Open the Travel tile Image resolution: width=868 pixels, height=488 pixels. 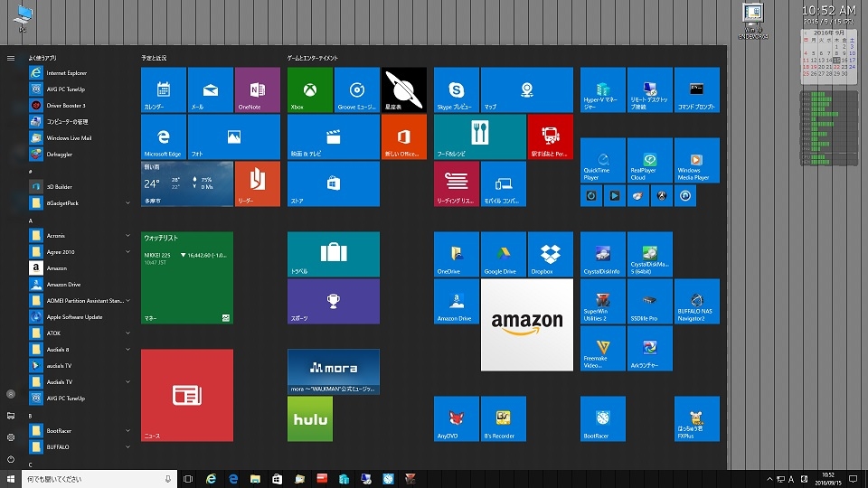[x=334, y=254]
